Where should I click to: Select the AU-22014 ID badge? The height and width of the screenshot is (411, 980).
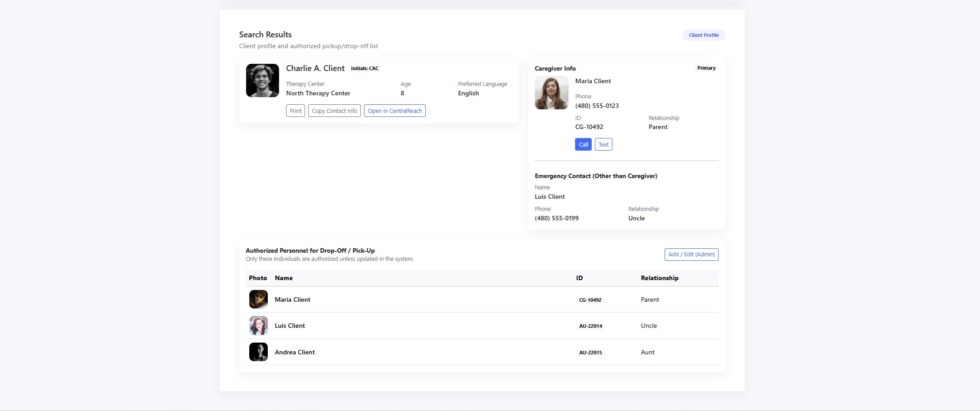590,326
